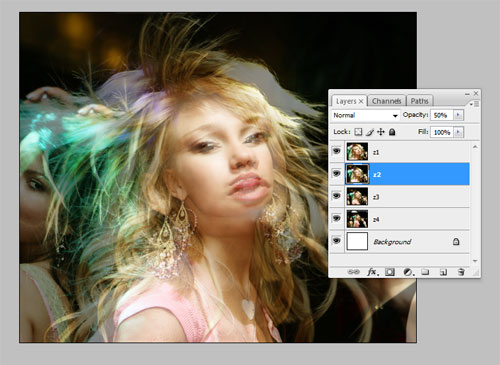The width and height of the screenshot is (500, 365).
Task: Add a layer mask
Action: [390, 272]
